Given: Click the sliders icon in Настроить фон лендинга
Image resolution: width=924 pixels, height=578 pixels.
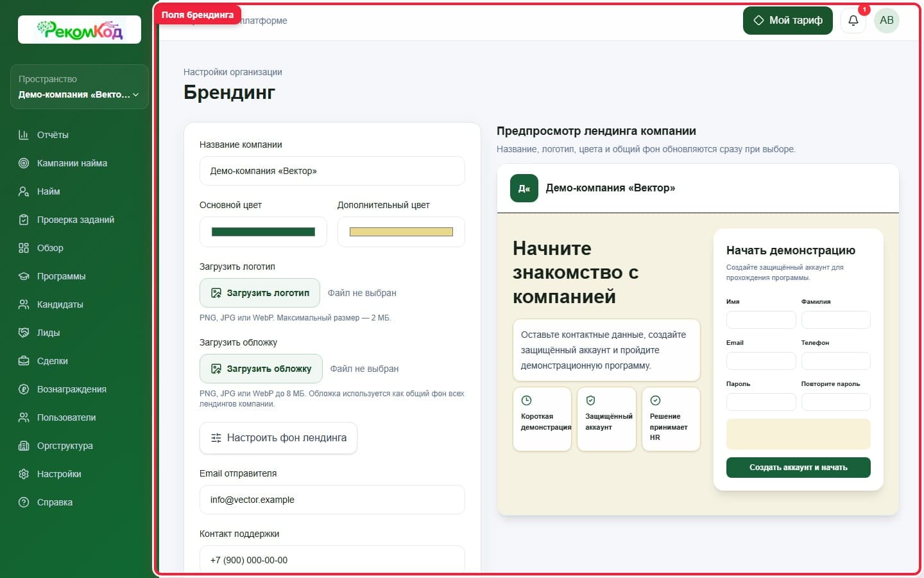Looking at the screenshot, I should 216,438.
